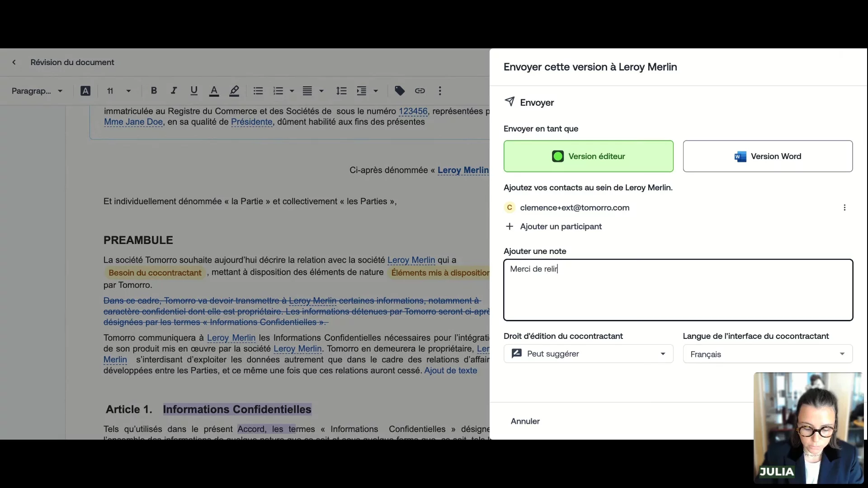This screenshot has width=868, height=488.
Task: Click Ajouter un participant
Action: (560, 226)
